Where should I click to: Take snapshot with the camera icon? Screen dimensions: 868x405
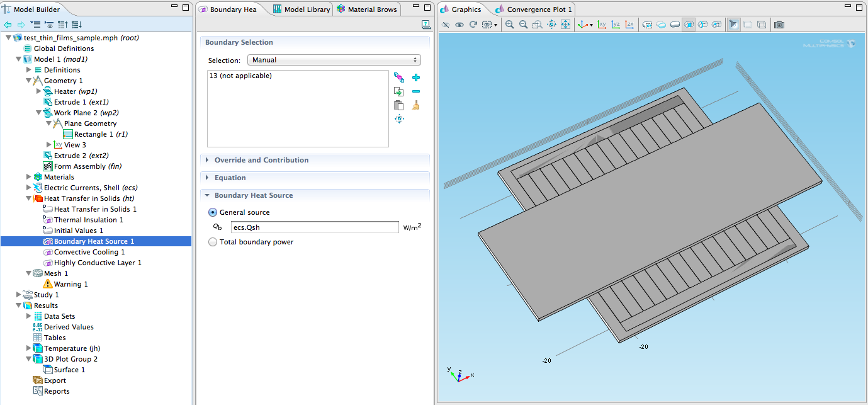779,25
